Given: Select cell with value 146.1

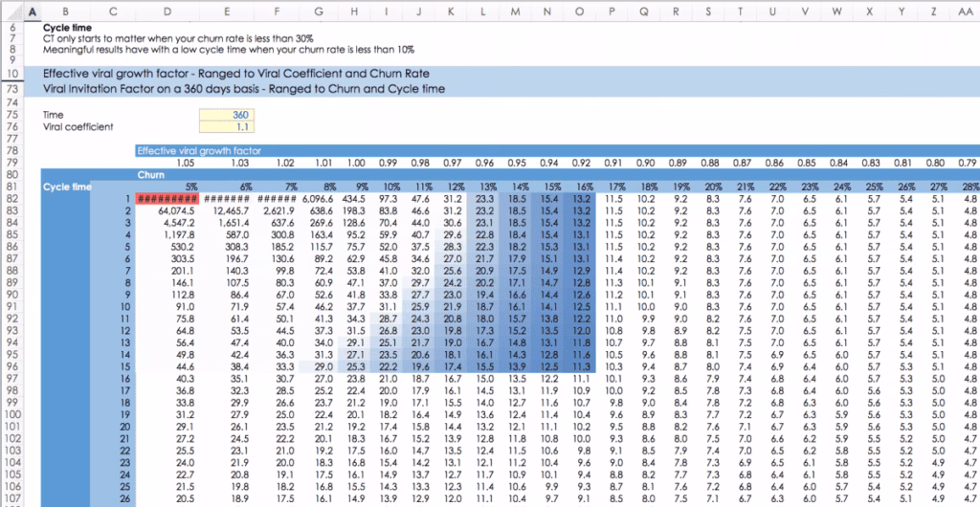Looking at the screenshot, I should [x=167, y=282].
